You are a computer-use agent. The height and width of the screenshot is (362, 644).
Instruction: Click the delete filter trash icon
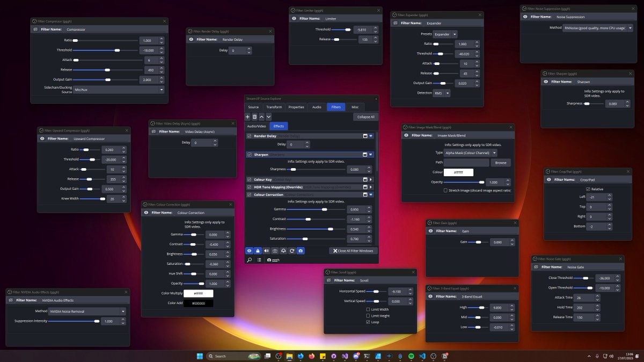[x=254, y=117]
